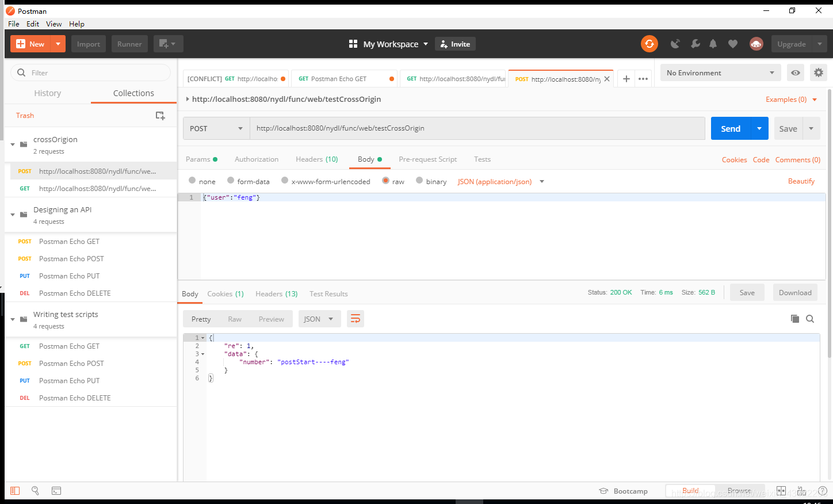Screen dimensions: 833x504
Task: Close the POST localhost request tab
Action: click(607, 79)
